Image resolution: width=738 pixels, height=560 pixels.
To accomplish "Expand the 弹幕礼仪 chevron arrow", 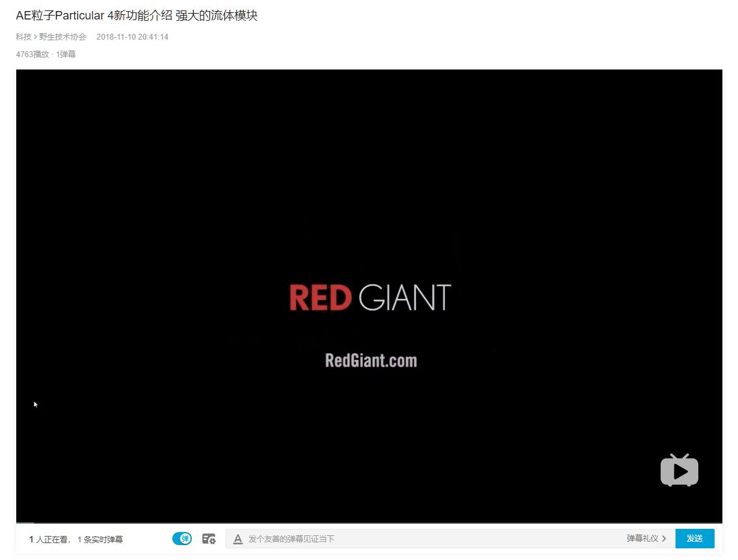I will pyautogui.click(x=664, y=539).
